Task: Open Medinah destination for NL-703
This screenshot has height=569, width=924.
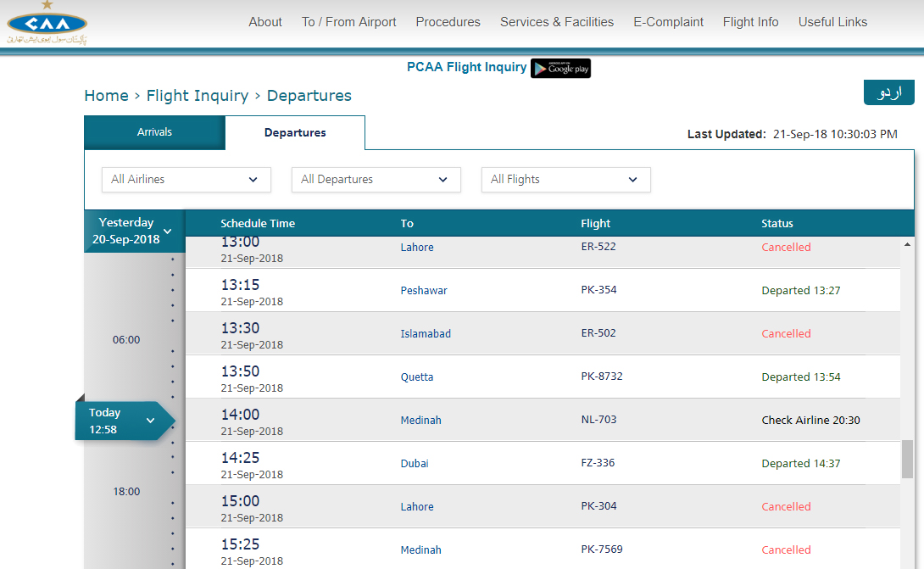Action: [x=420, y=420]
